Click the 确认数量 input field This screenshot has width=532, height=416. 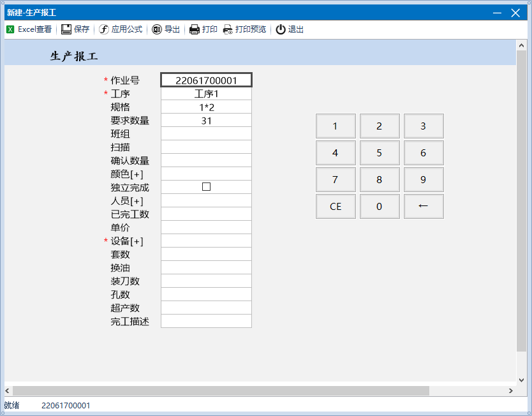point(206,160)
